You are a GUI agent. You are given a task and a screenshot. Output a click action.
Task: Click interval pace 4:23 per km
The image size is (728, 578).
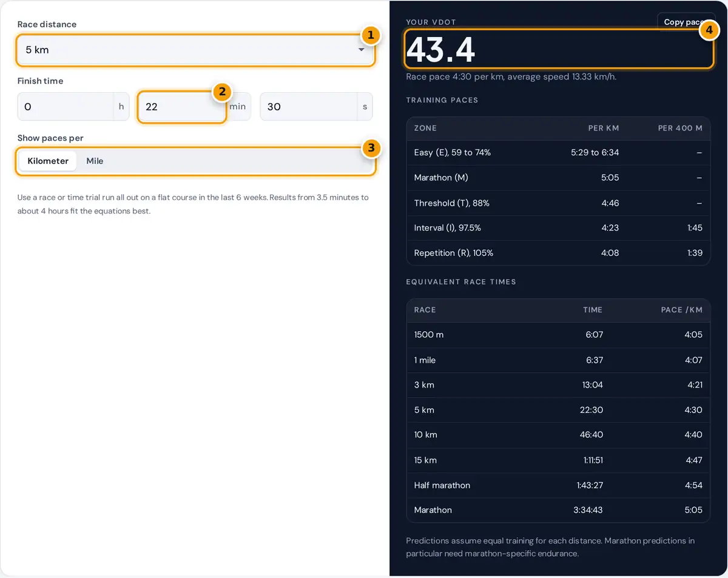(610, 228)
